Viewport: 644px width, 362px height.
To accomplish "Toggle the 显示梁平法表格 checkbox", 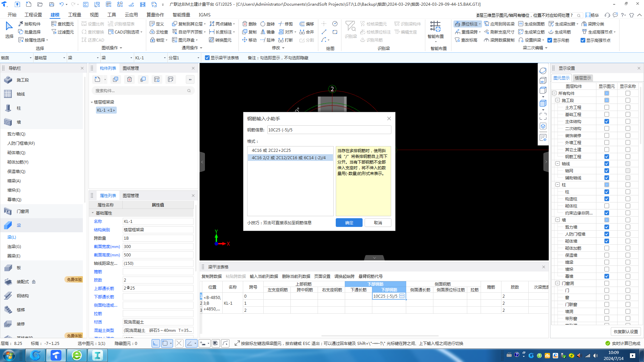I will point(207,58).
